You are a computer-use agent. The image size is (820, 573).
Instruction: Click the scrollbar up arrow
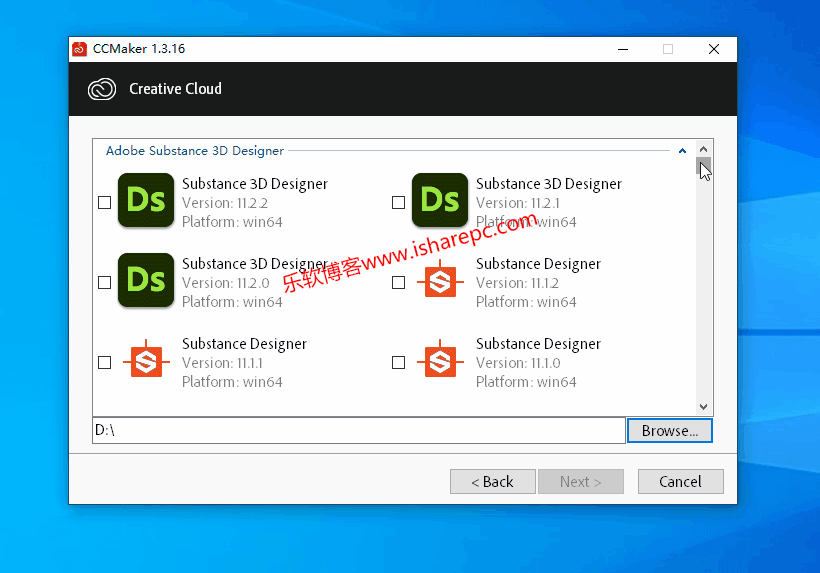[703, 149]
